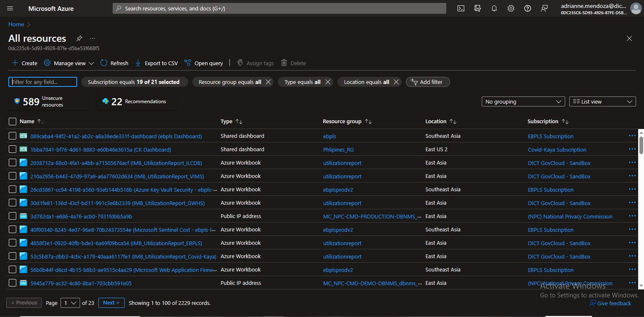The image size is (644, 317).
Task: Open more options for ebpls Dashboard row
Action: (632, 136)
